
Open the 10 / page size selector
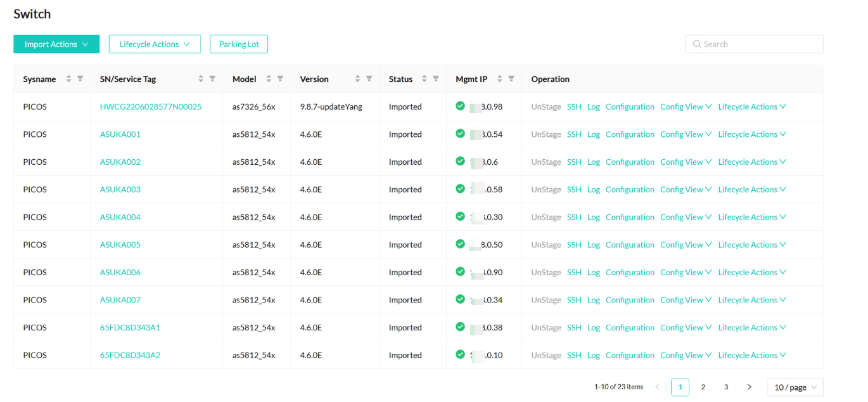[795, 387]
